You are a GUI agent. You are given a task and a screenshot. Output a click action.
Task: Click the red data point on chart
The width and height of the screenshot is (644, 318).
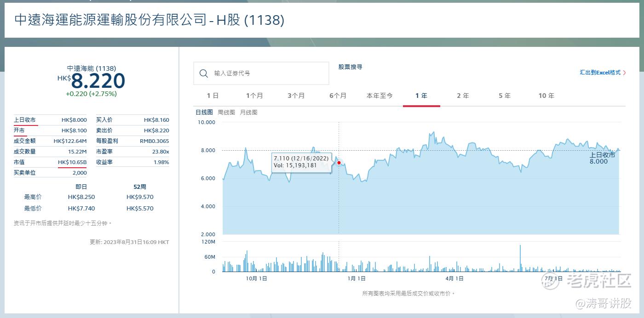click(x=339, y=163)
